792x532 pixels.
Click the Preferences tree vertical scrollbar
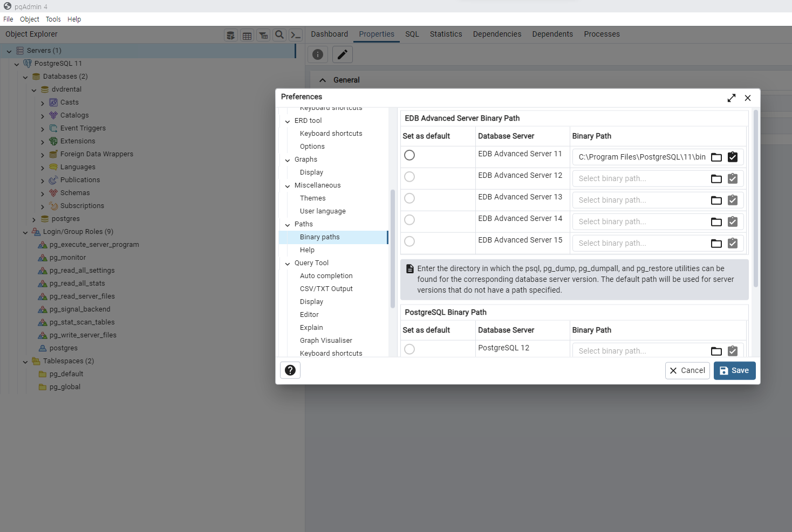click(x=392, y=248)
